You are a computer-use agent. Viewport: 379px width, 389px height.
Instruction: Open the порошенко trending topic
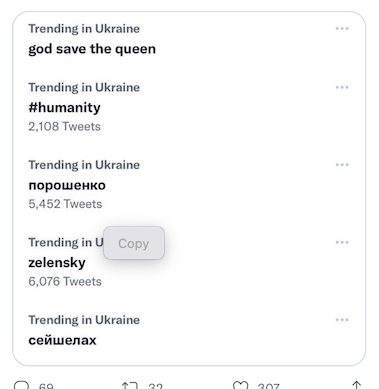click(x=67, y=185)
